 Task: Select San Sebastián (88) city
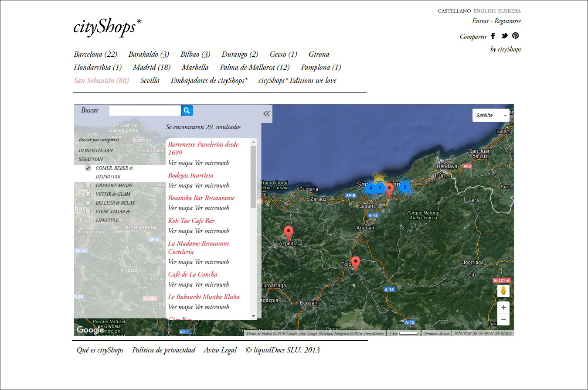click(x=101, y=81)
